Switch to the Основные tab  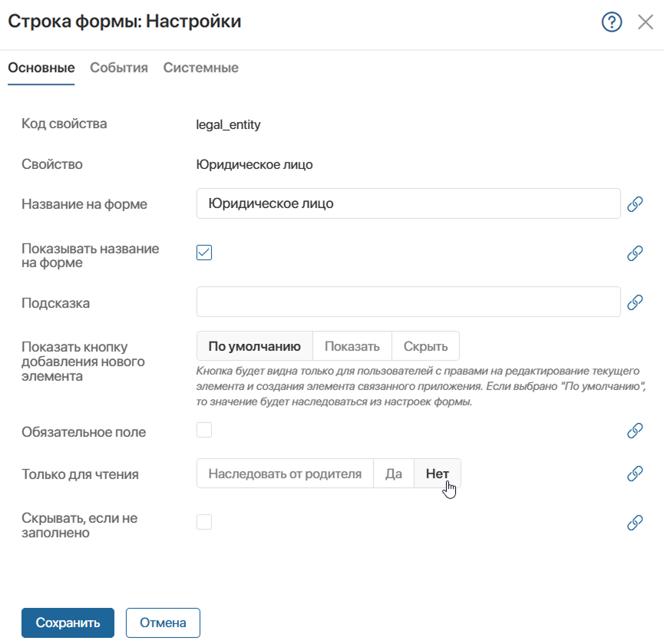[x=41, y=68]
